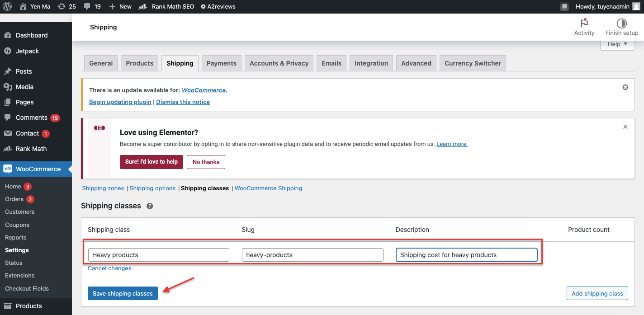Go to Dashboard in the sidebar
This screenshot has width=644, height=315.
(32, 35)
